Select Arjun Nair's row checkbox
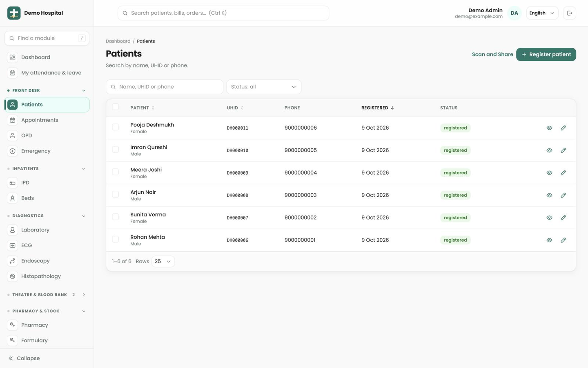588x368 pixels. pyautogui.click(x=116, y=195)
